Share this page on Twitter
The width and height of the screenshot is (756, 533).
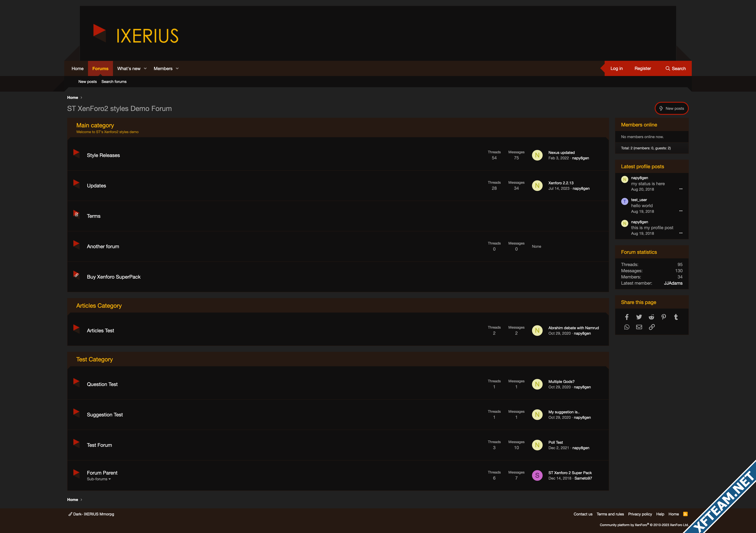639,317
